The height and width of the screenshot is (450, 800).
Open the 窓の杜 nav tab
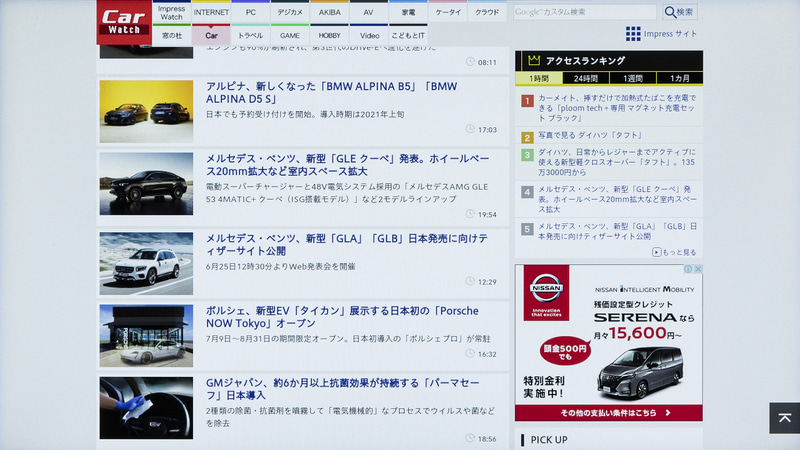click(171, 35)
